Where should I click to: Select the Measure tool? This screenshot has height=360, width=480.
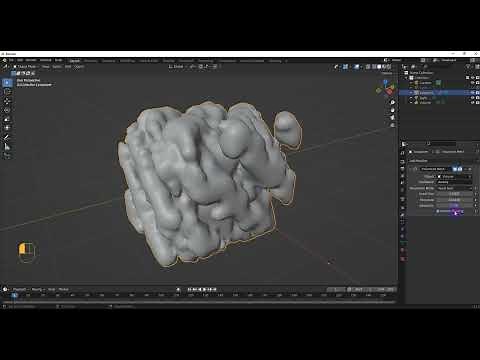[x=7, y=146]
